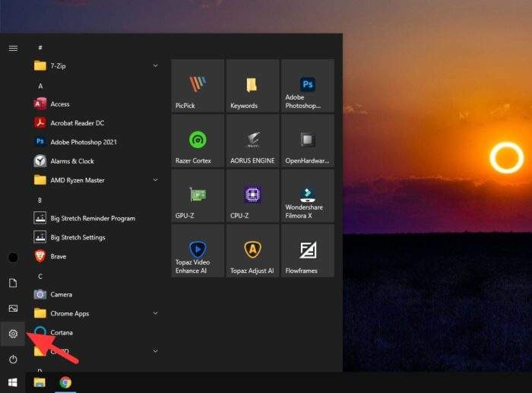532x393 pixels.
Task: Launch Adobe Photoshop from pinned tiles
Action: coord(308,86)
